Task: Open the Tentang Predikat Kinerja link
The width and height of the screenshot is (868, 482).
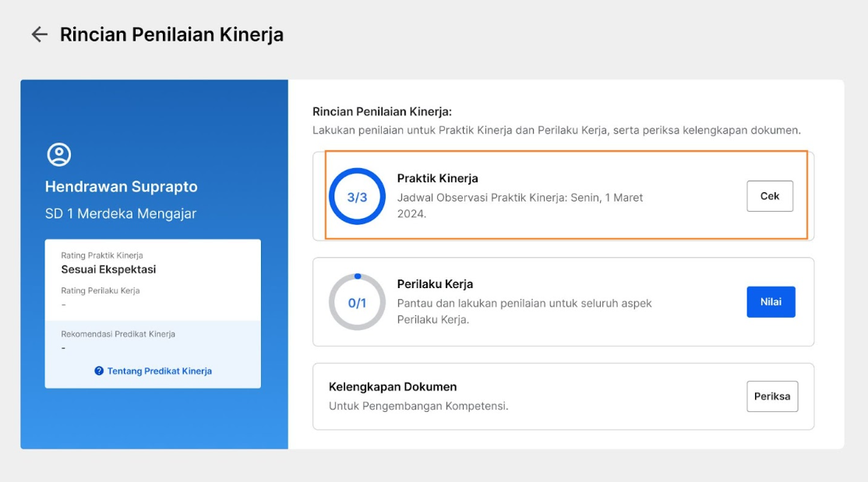Action: tap(160, 371)
